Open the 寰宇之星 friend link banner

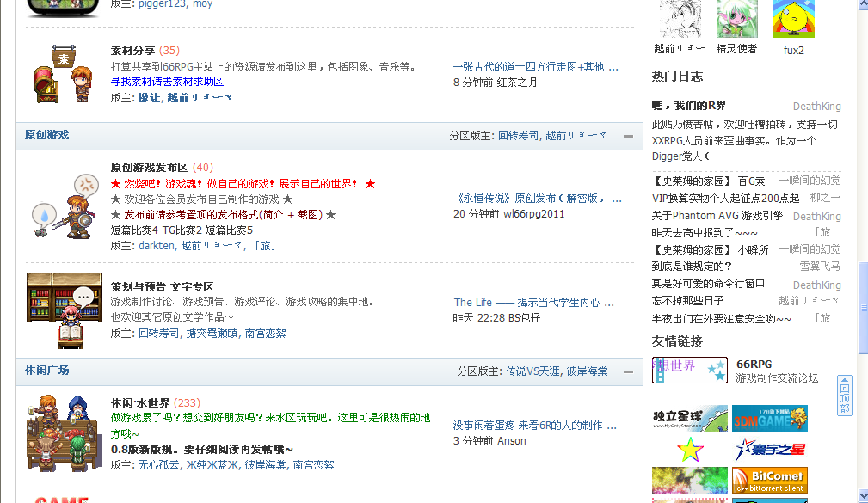point(769,450)
